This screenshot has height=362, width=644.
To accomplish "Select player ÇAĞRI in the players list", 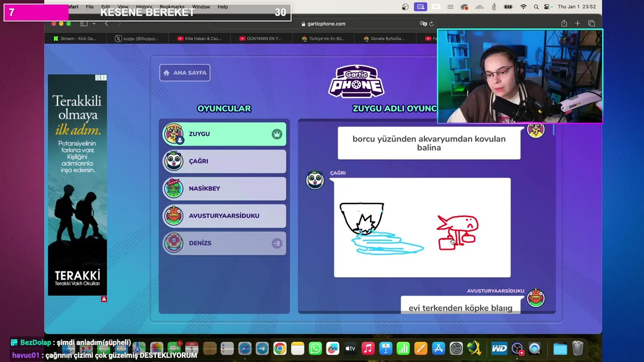I will click(x=224, y=161).
